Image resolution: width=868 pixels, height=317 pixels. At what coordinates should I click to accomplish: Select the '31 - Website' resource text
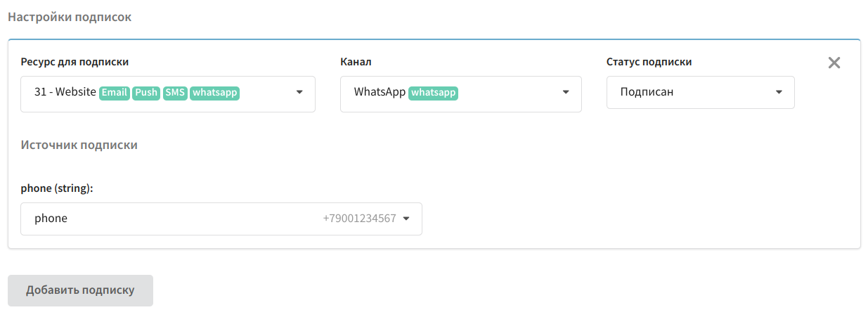pos(65,92)
